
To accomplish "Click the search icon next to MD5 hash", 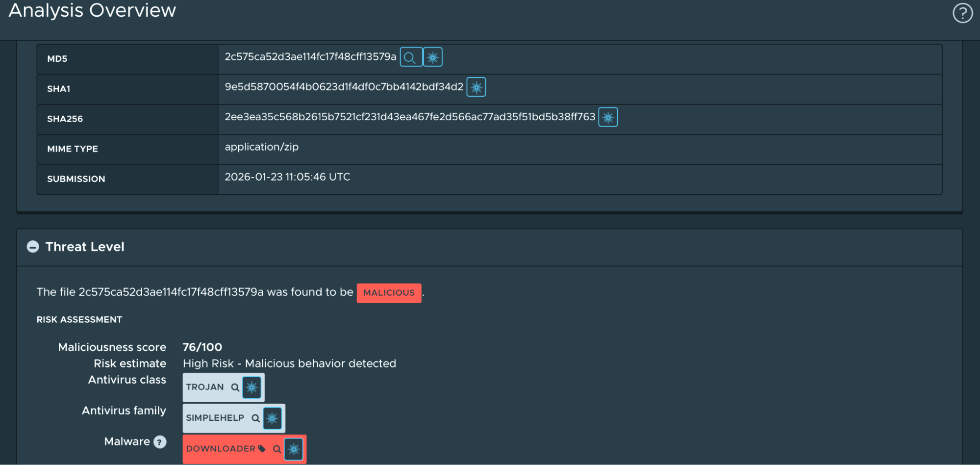I will [x=410, y=57].
